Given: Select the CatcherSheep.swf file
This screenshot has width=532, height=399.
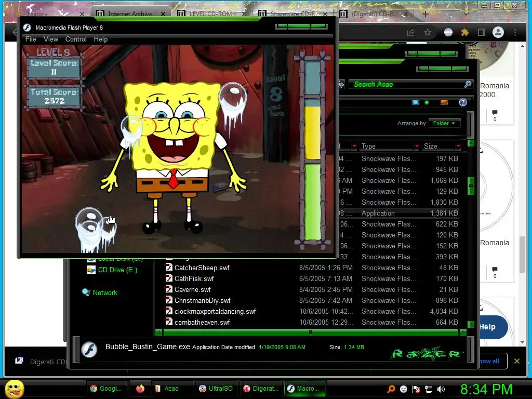Looking at the screenshot, I should click(x=202, y=268).
